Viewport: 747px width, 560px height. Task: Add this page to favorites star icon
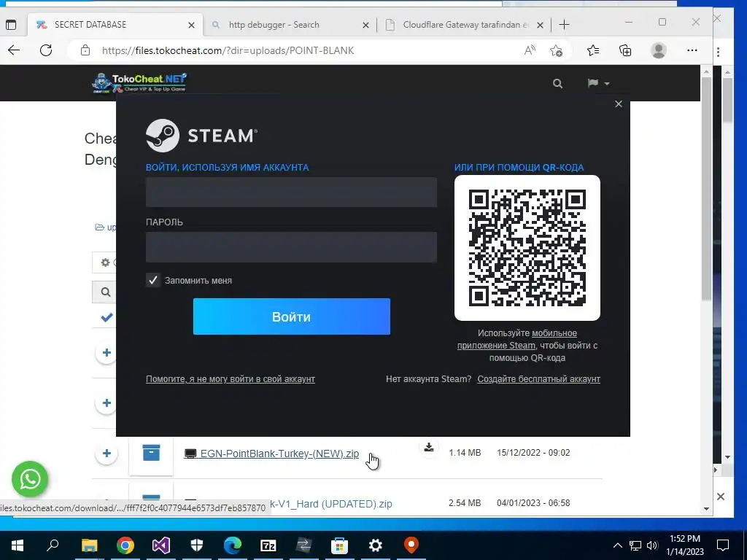tap(556, 50)
